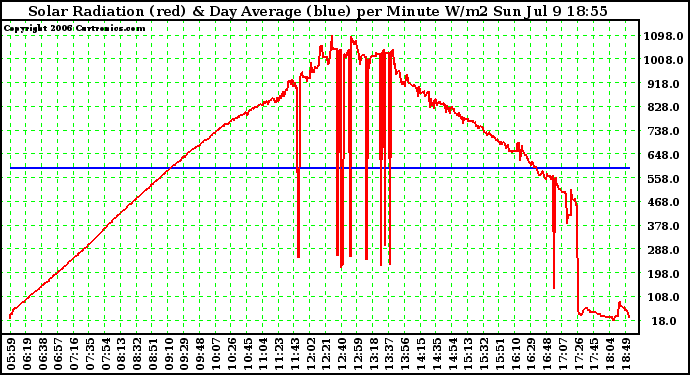690x375 pixels.
Task: Click the 06:57 time label
Action: [59, 354]
